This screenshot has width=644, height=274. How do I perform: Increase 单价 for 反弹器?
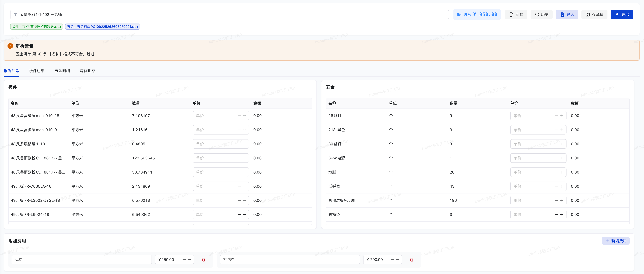[562, 186]
